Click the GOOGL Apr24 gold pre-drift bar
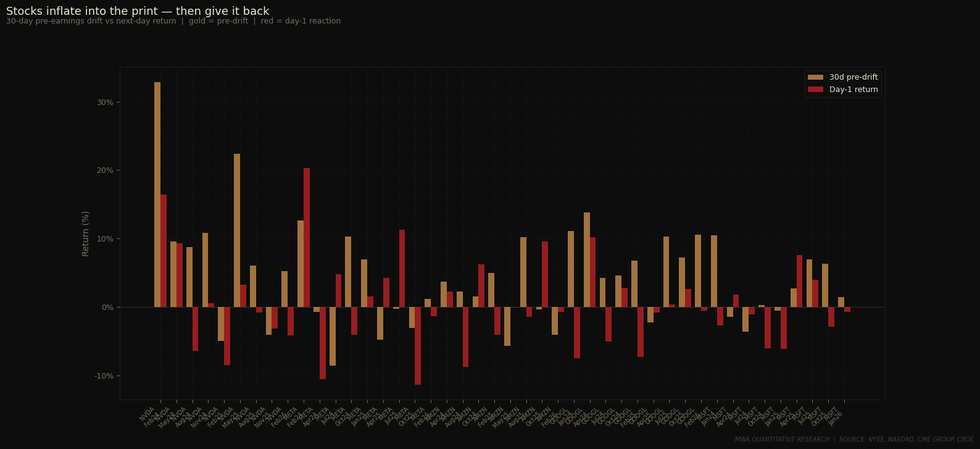This screenshot has width=980, height=449. pos(587,259)
